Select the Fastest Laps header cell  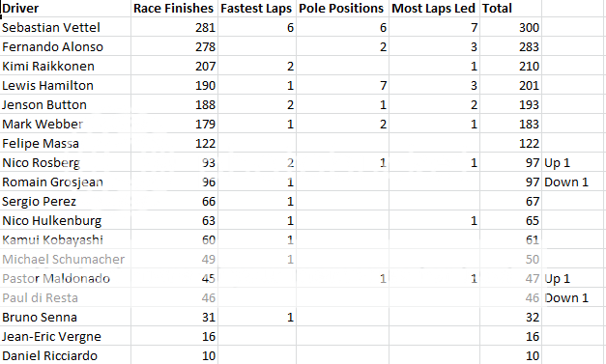[257, 8]
